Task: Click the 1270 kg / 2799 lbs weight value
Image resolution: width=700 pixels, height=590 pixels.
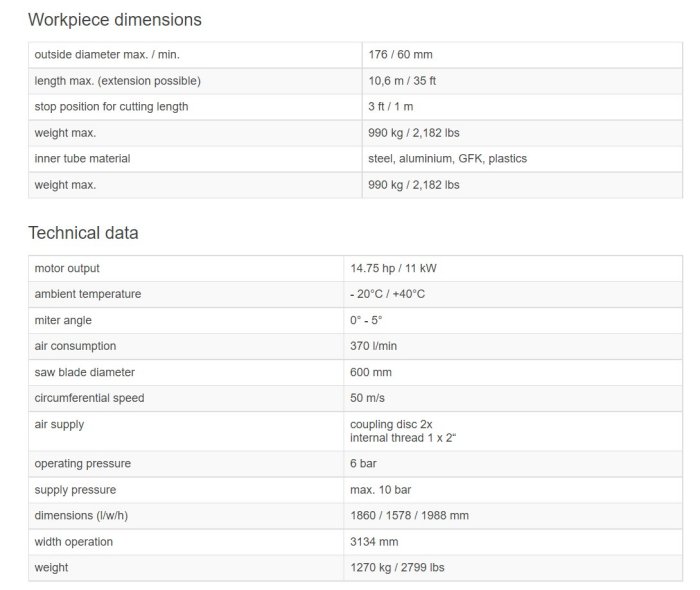Action: 397,568
